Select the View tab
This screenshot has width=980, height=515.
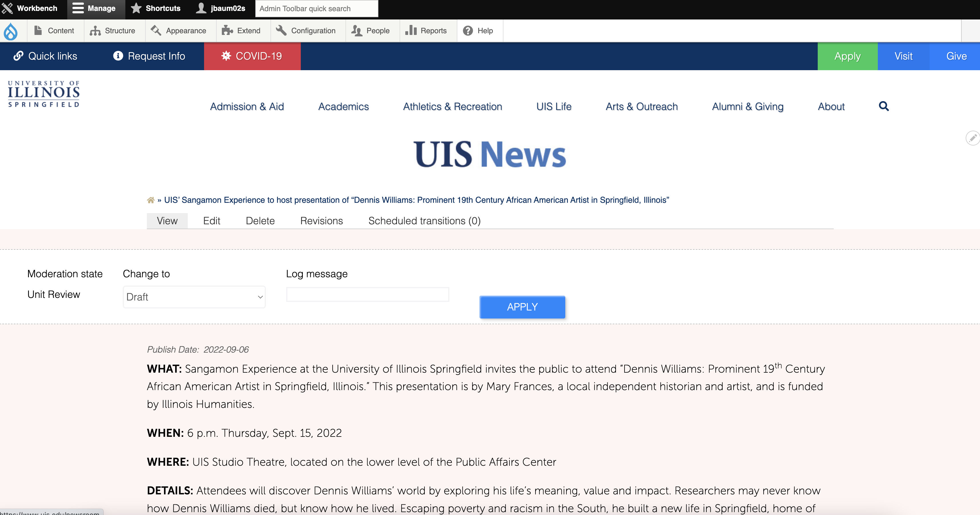(167, 221)
